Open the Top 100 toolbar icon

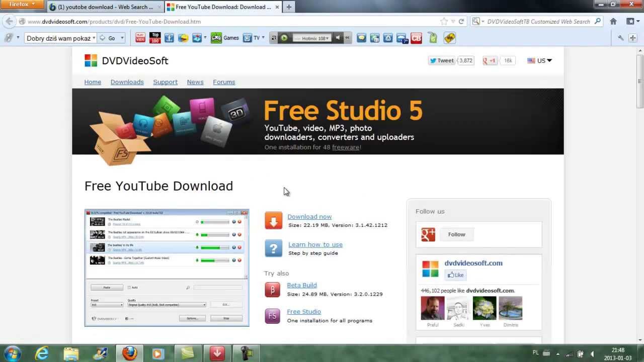pos(155,38)
